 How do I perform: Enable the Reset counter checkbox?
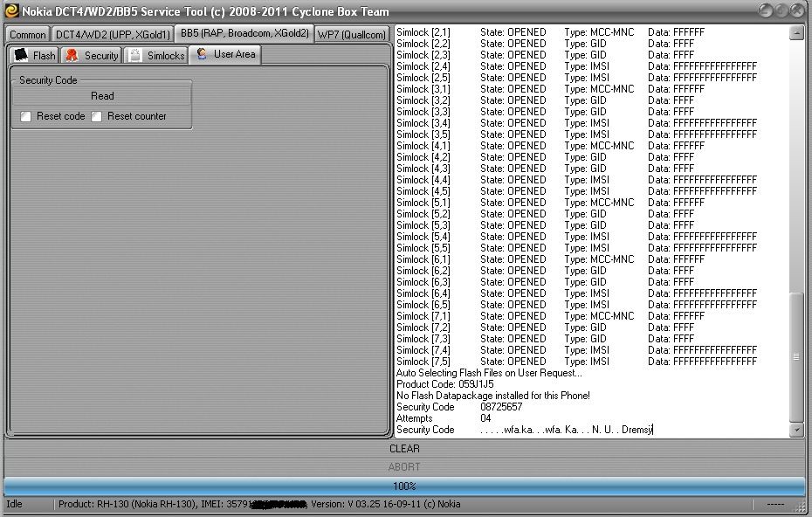pyautogui.click(x=97, y=116)
